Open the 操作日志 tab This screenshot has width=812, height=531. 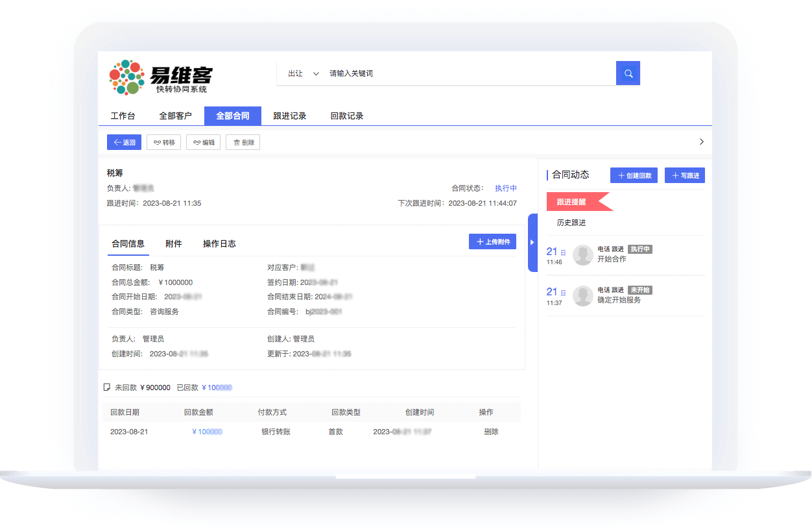point(219,244)
